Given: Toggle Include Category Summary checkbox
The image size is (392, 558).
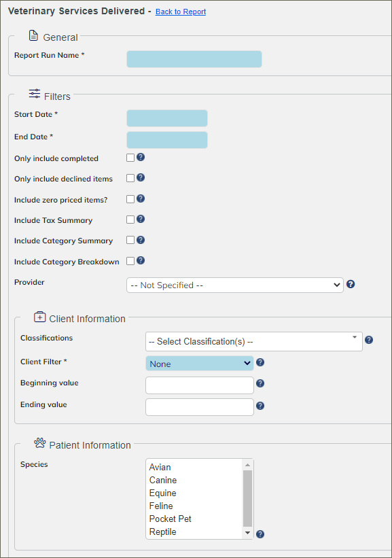Looking at the screenshot, I should pyautogui.click(x=130, y=240).
